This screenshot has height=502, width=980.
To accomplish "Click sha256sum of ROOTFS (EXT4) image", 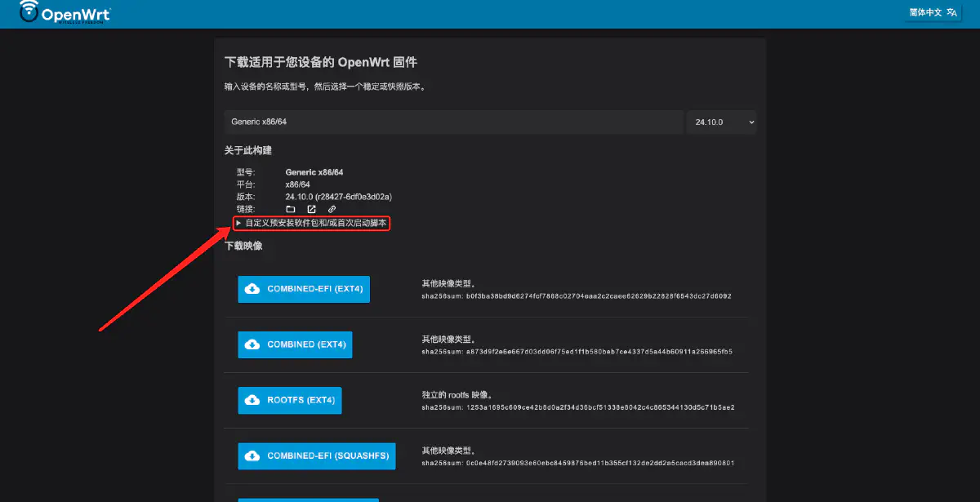I will (x=578, y=406).
